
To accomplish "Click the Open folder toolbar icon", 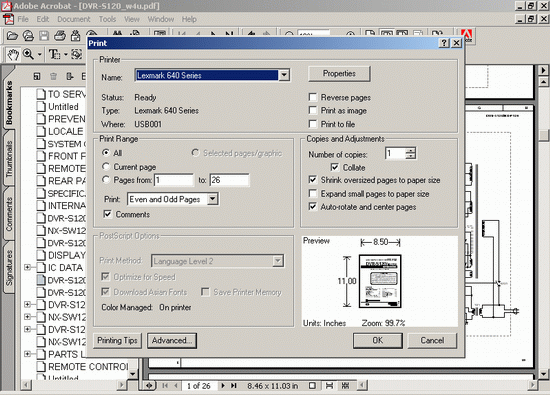I will coord(12,36).
